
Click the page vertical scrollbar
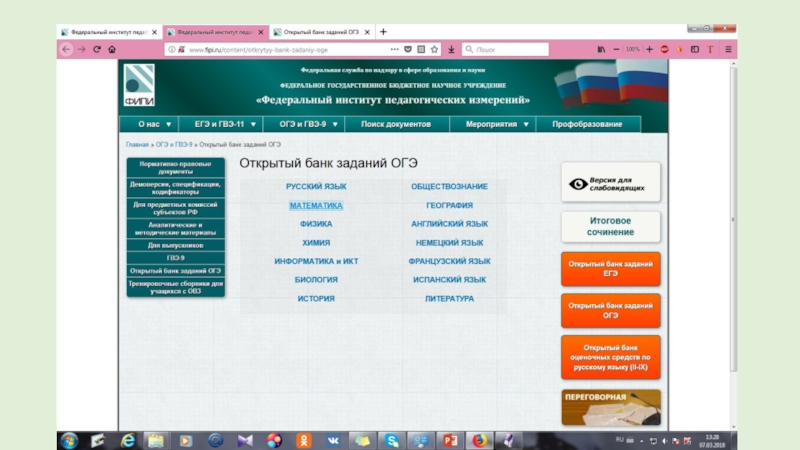(x=734, y=219)
